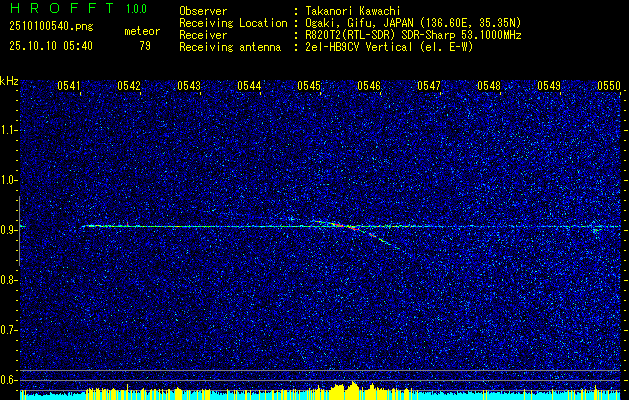Viewport: 629px width, 400px height.
Task: Click the grey vertical range bar left of the 0.9 label
Action: point(19,231)
